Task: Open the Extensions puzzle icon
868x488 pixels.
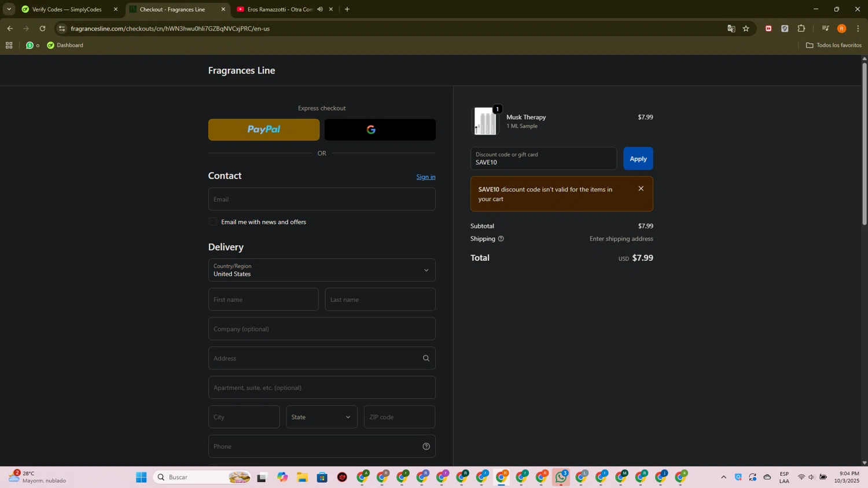Action: [x=801, y=28]
